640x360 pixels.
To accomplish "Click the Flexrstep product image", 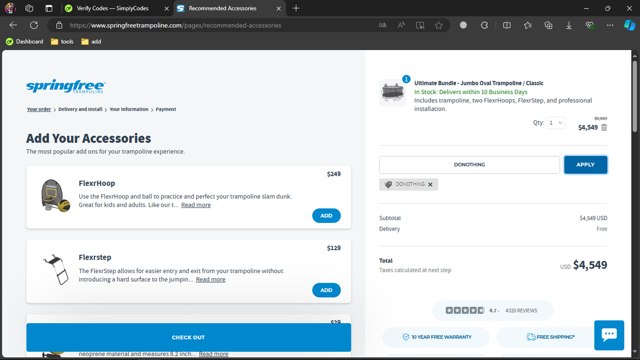I will pyautogui.click(x=56, y=270).
